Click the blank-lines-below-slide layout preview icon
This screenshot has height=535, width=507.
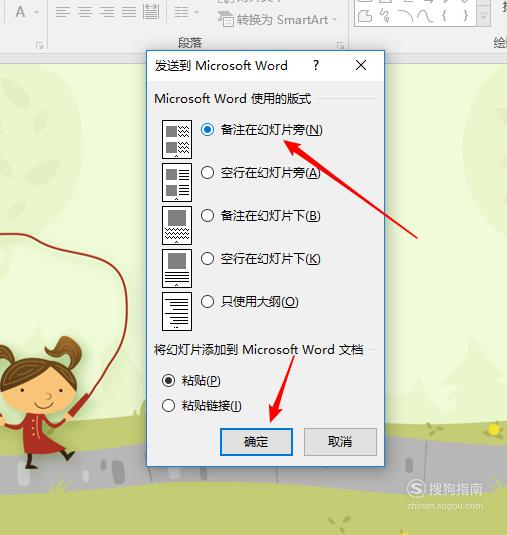point(177,268)
